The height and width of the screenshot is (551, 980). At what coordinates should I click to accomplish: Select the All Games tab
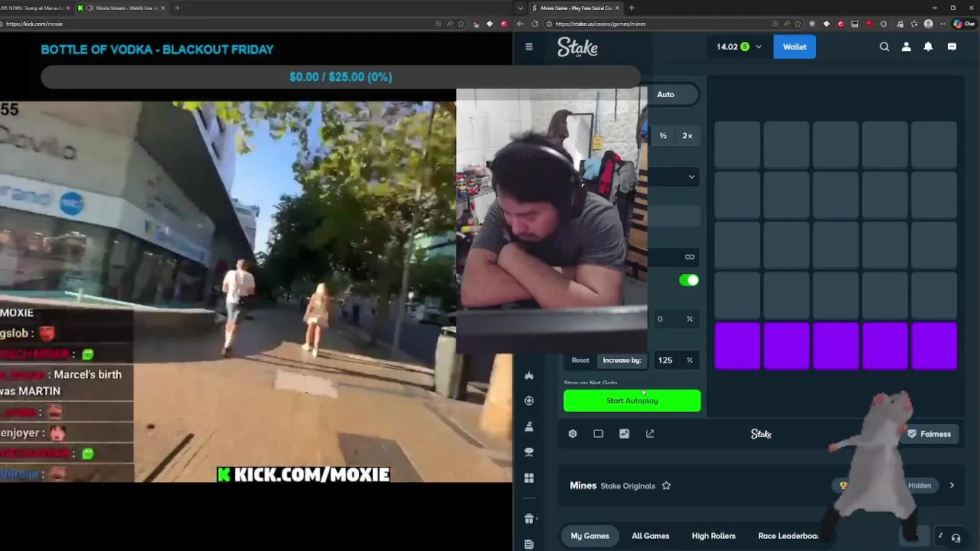650,536
